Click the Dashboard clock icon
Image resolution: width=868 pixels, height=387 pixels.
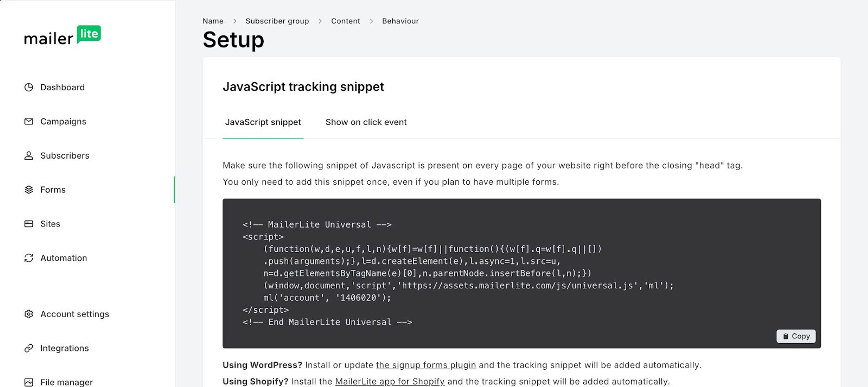29,87
